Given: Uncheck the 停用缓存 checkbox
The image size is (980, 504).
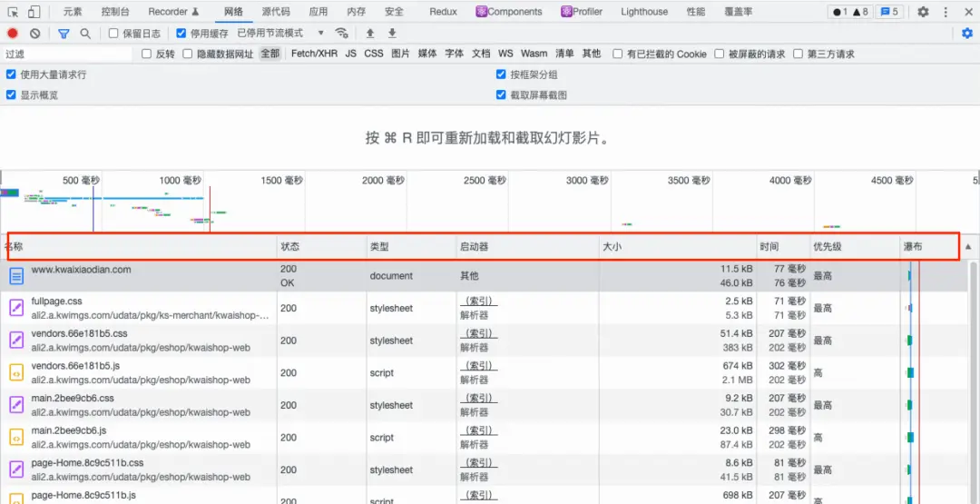Looking at the screenshot, I should pos(181,34).
